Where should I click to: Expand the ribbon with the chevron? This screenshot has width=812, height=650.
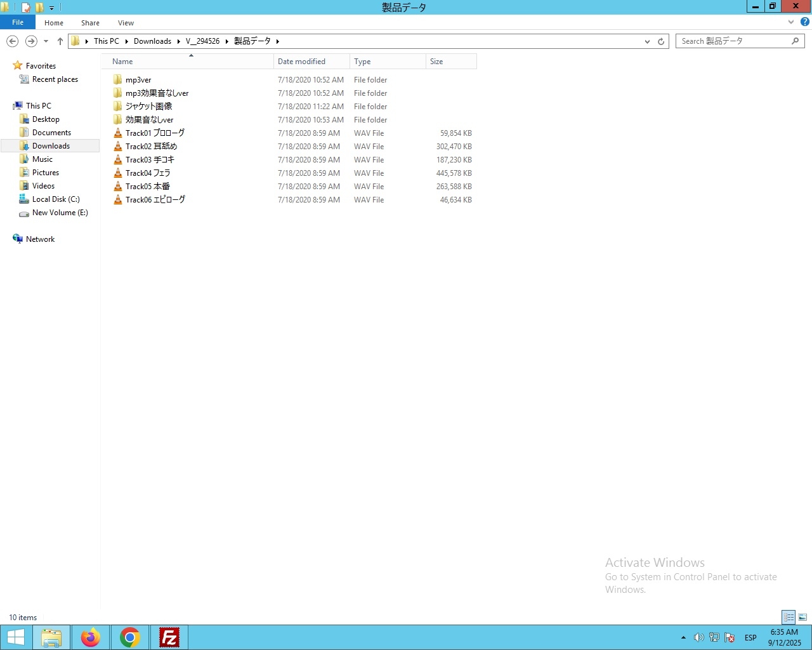(x=791, y=22)
